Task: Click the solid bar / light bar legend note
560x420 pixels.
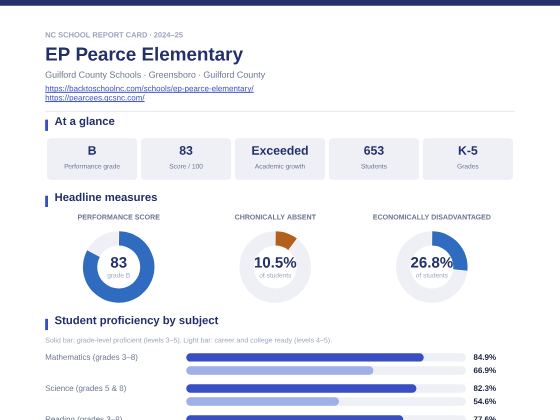Action: (188, 340)
